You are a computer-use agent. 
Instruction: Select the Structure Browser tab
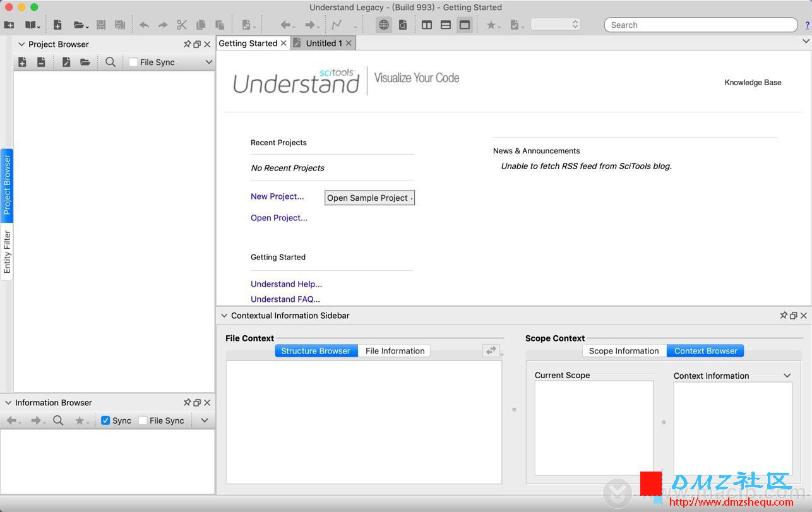coord(316,351)
